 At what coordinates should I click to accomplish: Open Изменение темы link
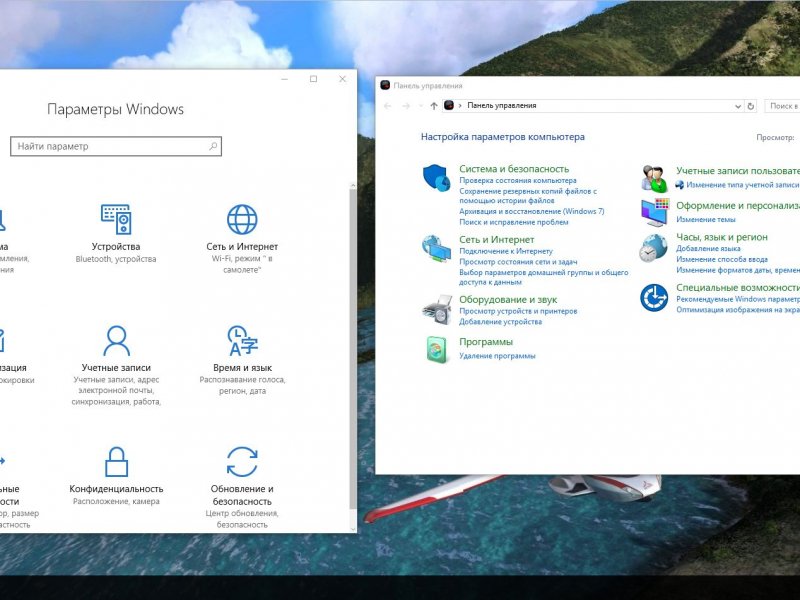pyautogui.click(x=706, y=219)
